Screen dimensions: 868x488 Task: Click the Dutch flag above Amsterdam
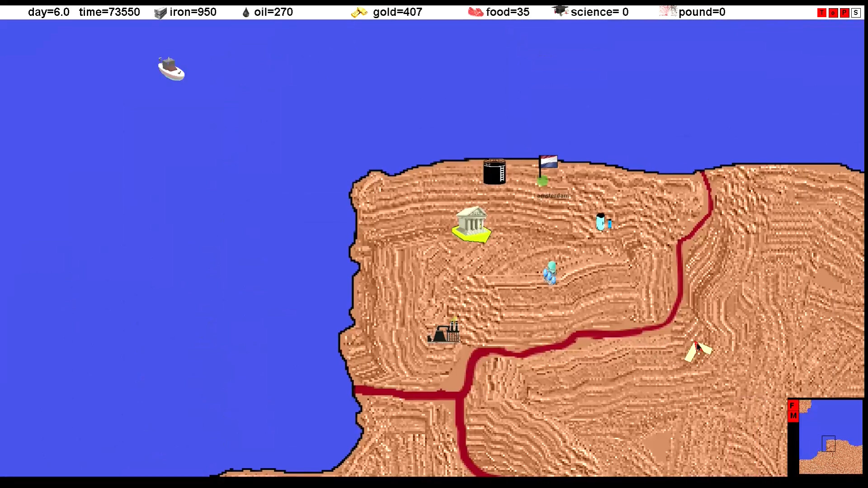[x=548, y=162]
